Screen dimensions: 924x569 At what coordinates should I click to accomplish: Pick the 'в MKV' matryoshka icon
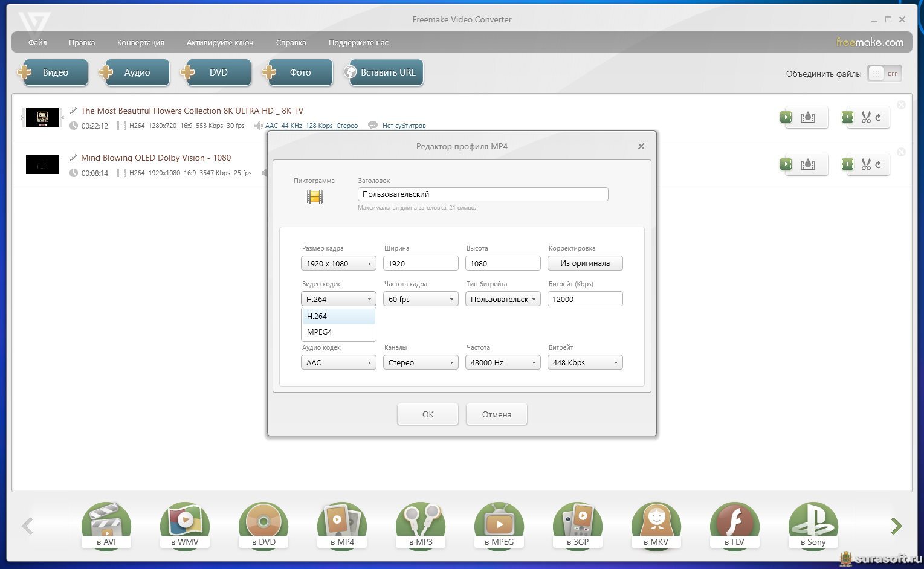click(x=656, y=524)
